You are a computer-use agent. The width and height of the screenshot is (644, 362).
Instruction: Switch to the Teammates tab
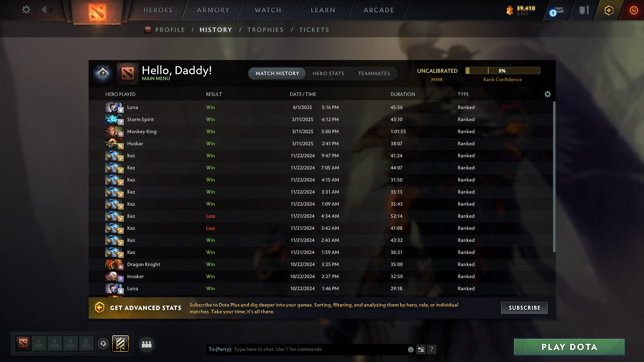pos(374,73)
